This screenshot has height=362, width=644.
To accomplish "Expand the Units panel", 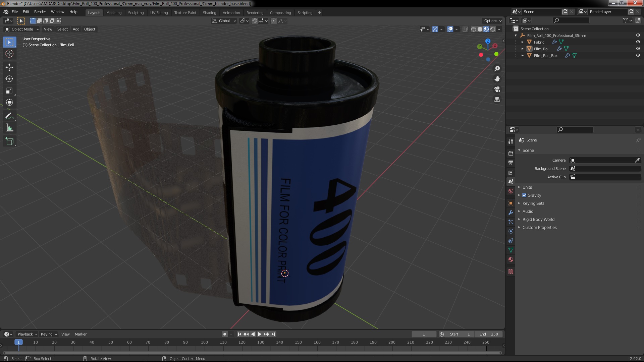I will pos(527,187).
